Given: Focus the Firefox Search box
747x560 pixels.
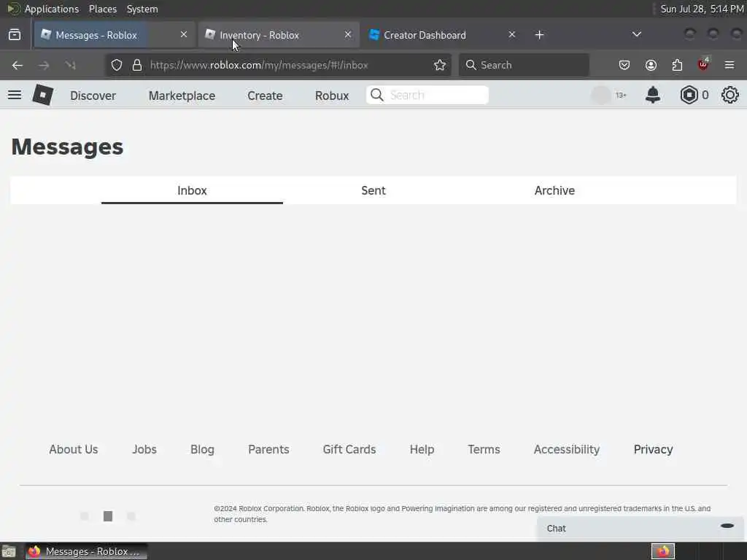Looking at the screenshot, I should click(x=524, y=65).
